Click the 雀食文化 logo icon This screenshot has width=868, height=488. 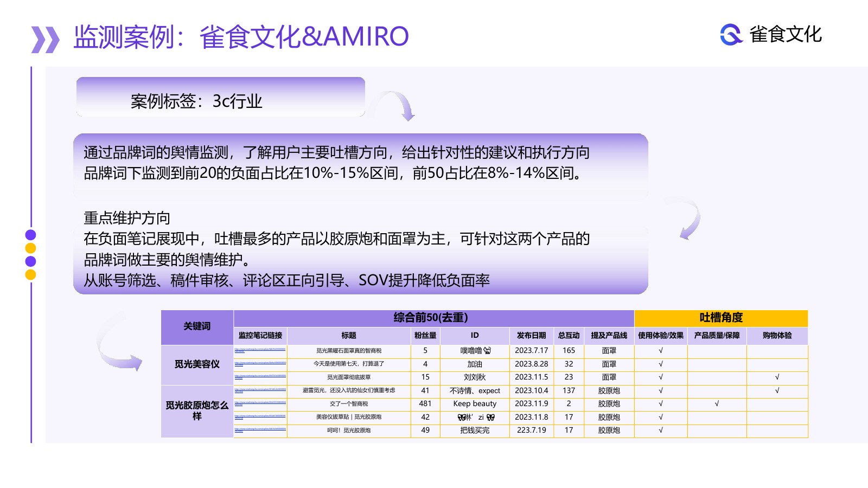click(x=731, y=35)
